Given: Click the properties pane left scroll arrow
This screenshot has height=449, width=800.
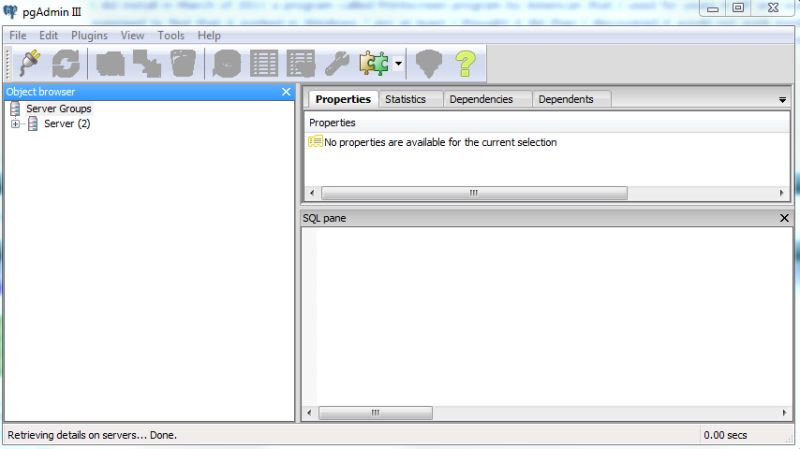Looking at the screenshot, I should (x=312, y=193).
